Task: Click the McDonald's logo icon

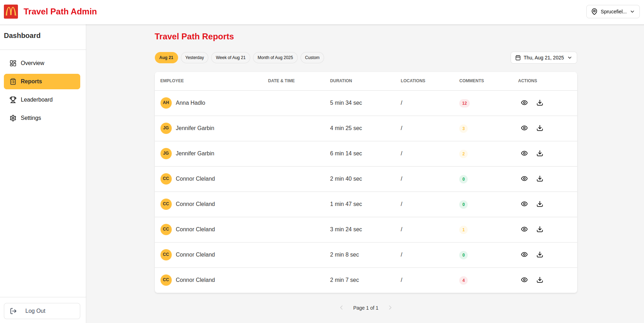Action: point(11,12)
